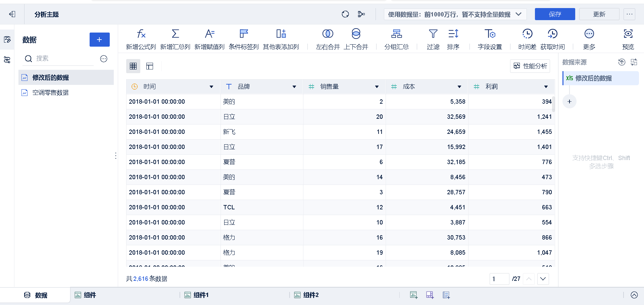Viewport: 644px width, 305px height.
Task: Open the 排序 sort tool
Action: (x=453, y=39)
